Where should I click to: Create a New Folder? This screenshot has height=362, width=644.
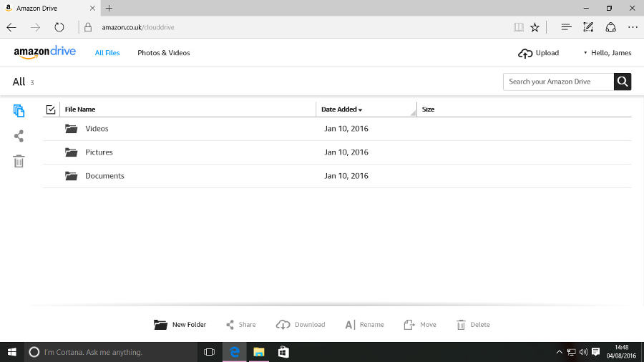[180, 325]
